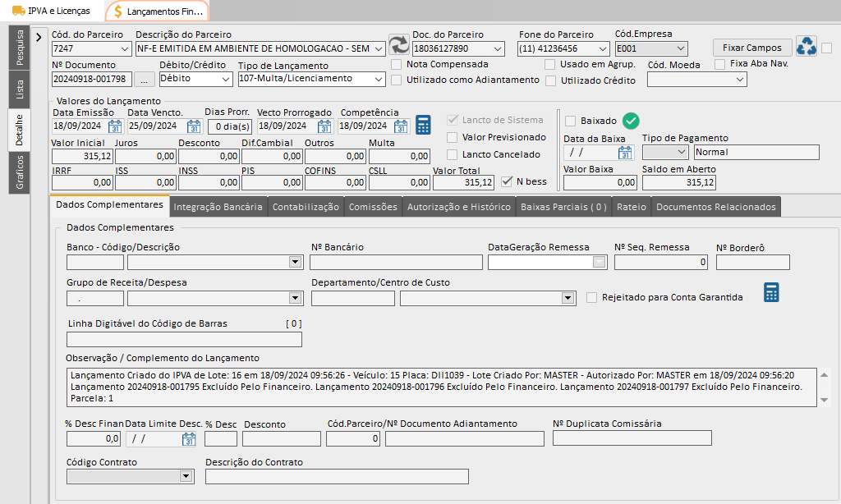841x504 pixels.
Task: Switch to Documentos Relacionados tab
Action: (716, 207)
